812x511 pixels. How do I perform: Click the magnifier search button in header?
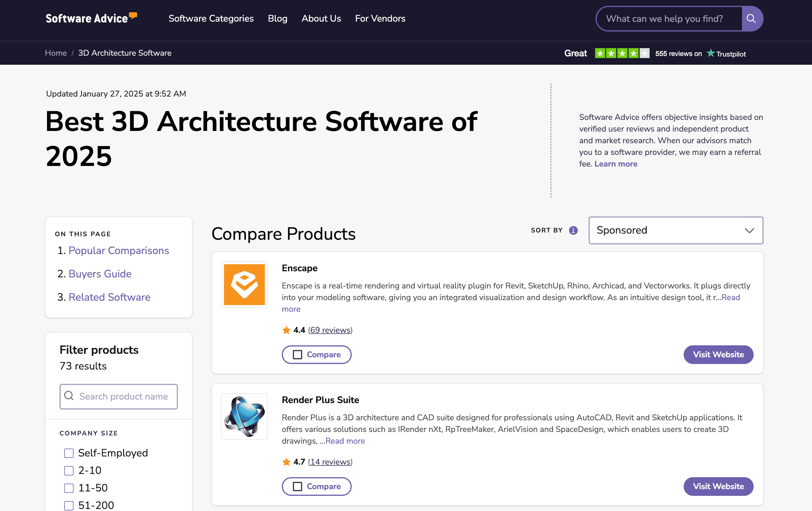pyautogui.click(x=751, y=19)
